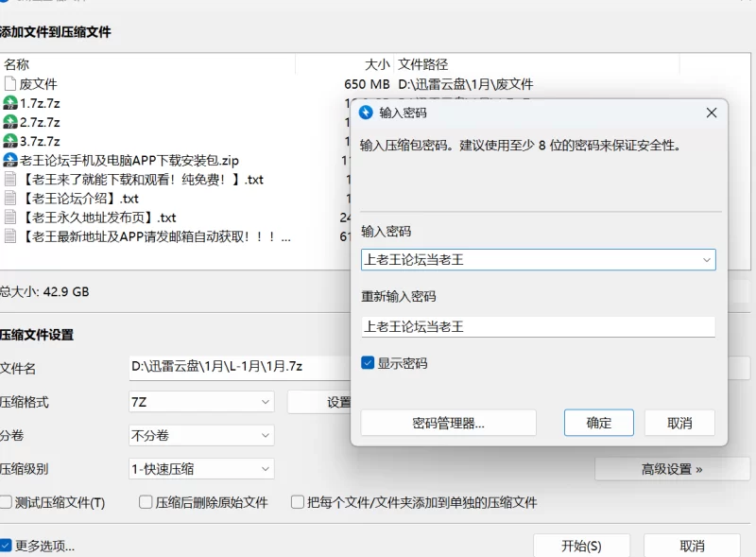The image size is (756, 557).
Task: Click the 【老王论坛介绍】.txt file icon
Action: pyautogui.click(x=10, y=199)
